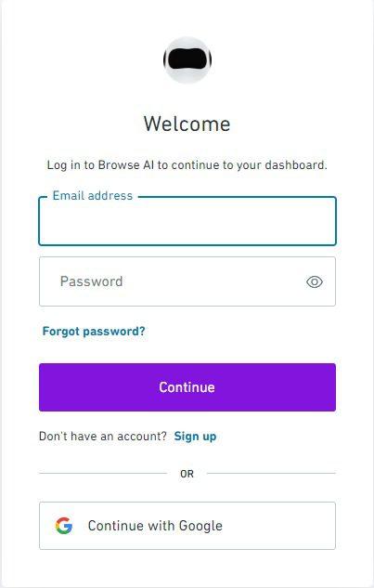This screenshot has width=374, height=588.
Task: Click the divider line left of OR
Action: (x=103, y=473)
